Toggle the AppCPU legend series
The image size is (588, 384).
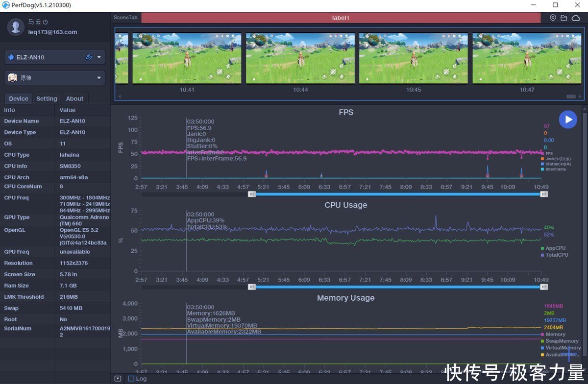pos(554,248)
